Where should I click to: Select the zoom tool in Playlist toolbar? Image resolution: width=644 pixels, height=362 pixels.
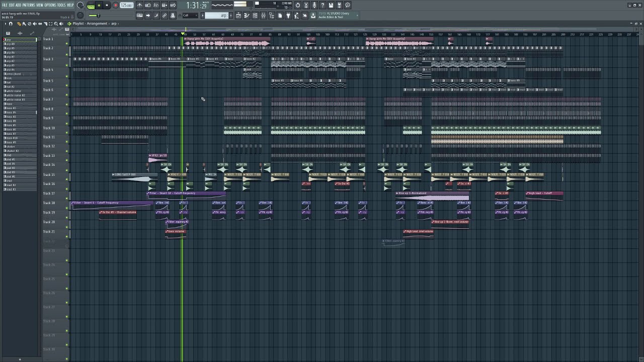point(55,24)
